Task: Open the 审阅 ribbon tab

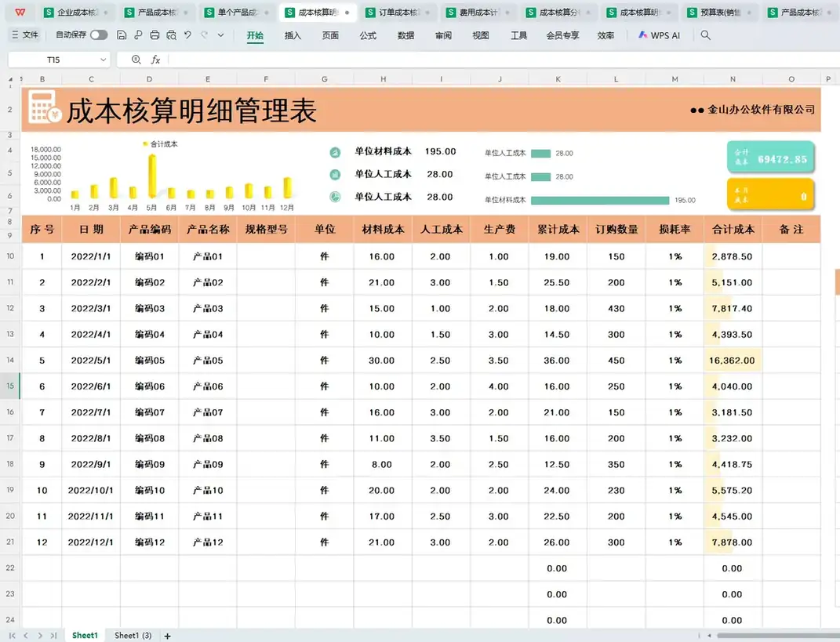Action: 443,35
